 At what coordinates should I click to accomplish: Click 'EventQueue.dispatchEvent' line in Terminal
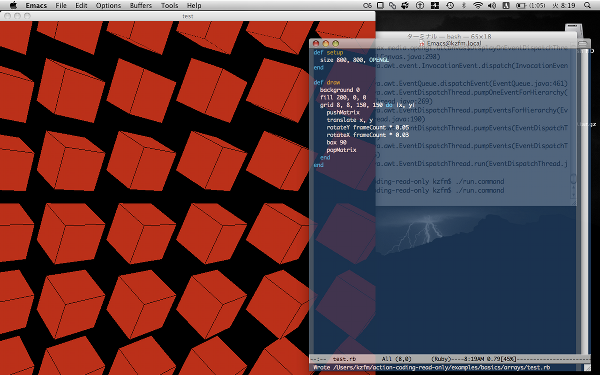click(472, 83)
